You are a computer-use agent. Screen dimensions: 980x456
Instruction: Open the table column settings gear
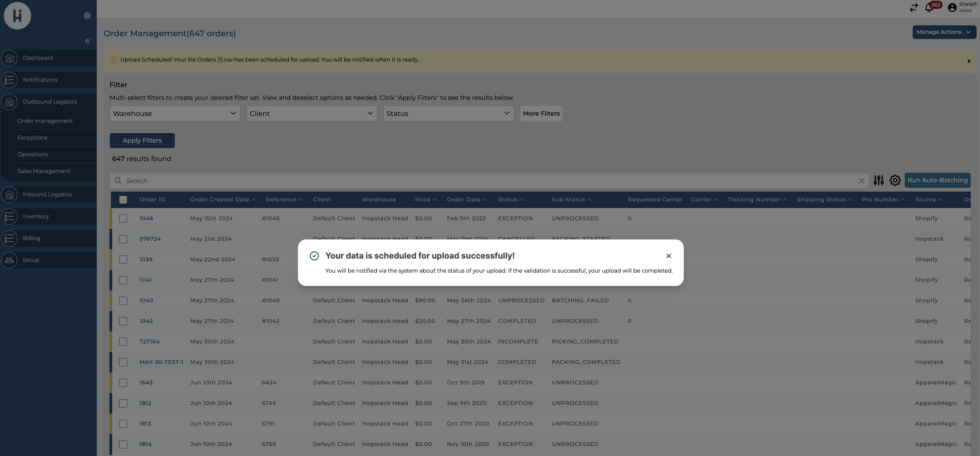[895, 180]
